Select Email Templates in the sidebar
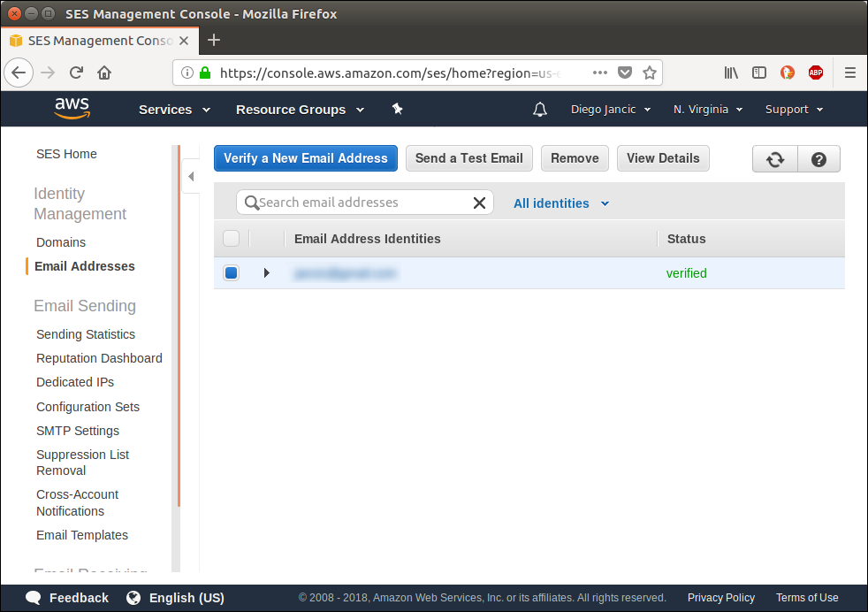The height and width of the screenshot is (612, 868). pos(81,535)
